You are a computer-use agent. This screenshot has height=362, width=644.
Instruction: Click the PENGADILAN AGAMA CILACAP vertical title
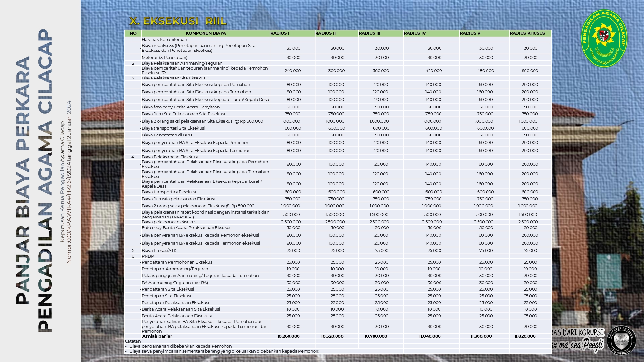[44, 181]
